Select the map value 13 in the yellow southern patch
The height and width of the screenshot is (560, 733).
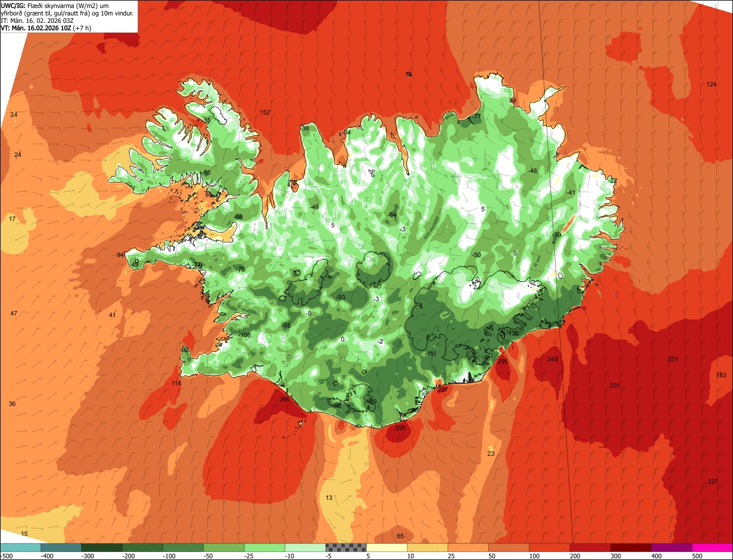(329, 498)
